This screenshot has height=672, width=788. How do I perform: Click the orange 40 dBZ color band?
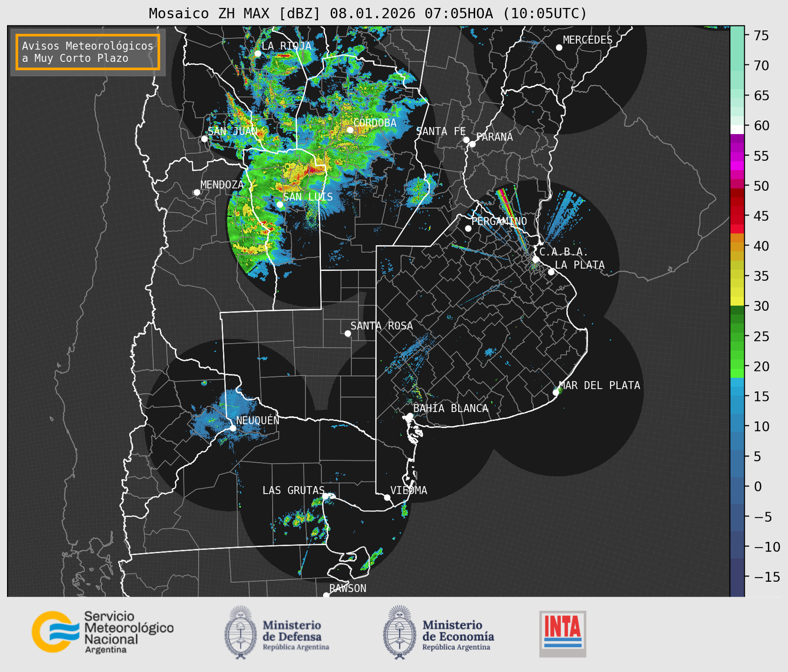click(737, 246)
